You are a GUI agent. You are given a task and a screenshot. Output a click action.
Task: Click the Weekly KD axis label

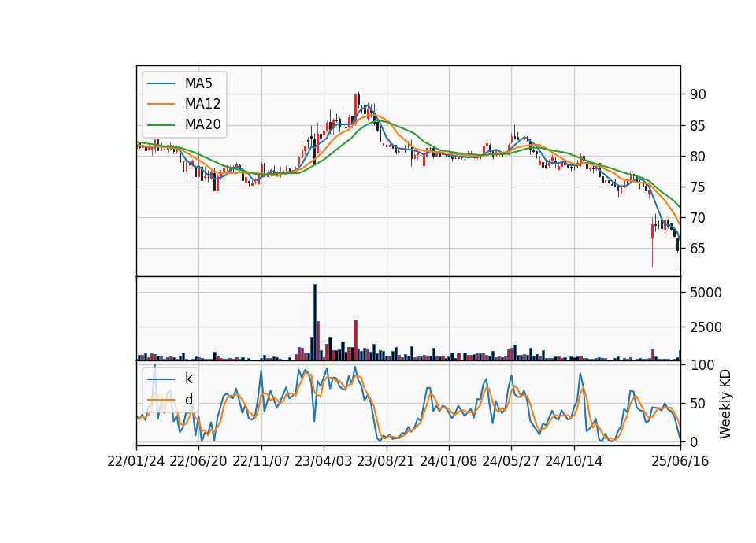coord(725,404)
